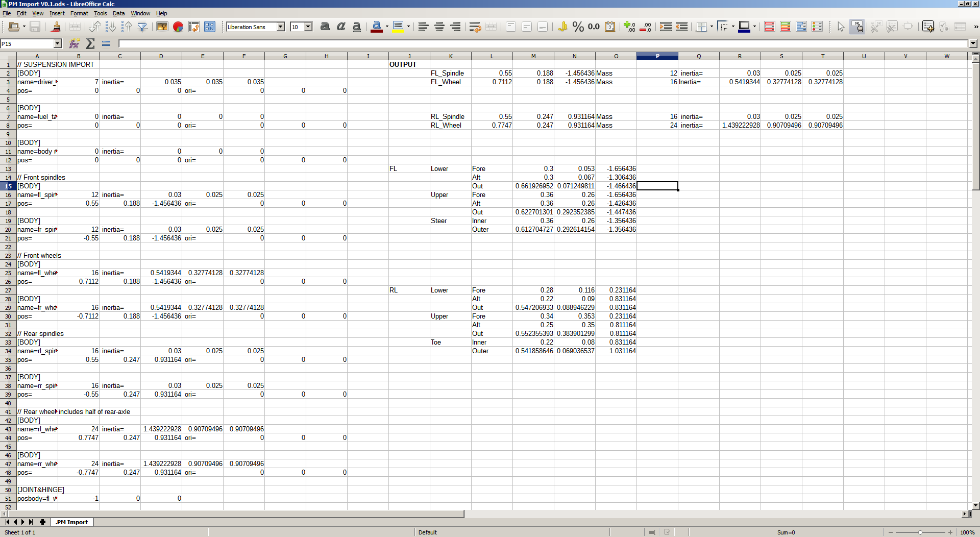Toggle left text alignment
980x537 pixels.
[423, 27]
